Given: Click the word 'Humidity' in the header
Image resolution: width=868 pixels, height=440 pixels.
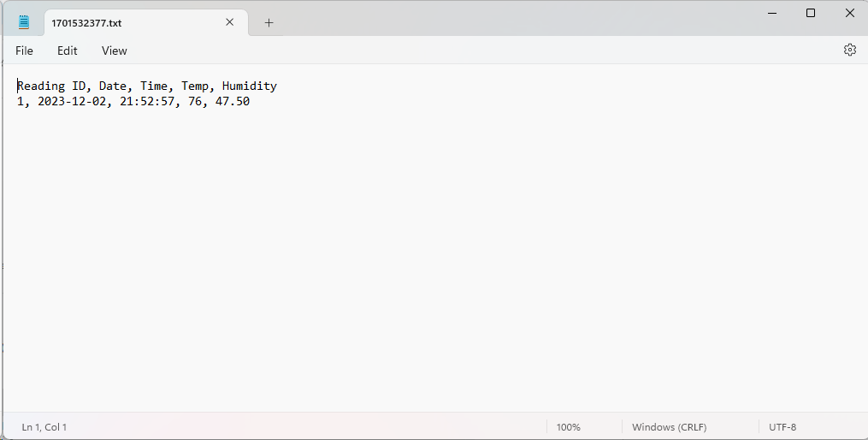Looking at the screenshot, I should [250, 86].
